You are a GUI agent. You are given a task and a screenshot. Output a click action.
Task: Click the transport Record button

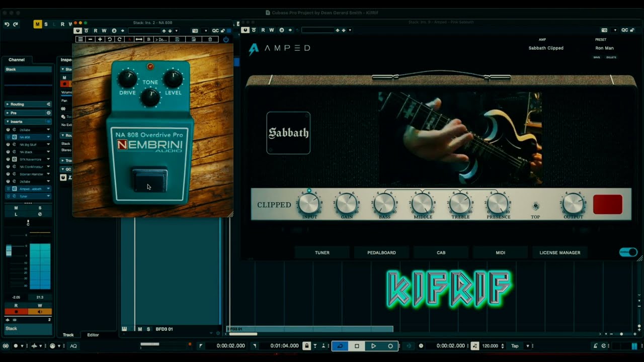click(x=390, y=346)
